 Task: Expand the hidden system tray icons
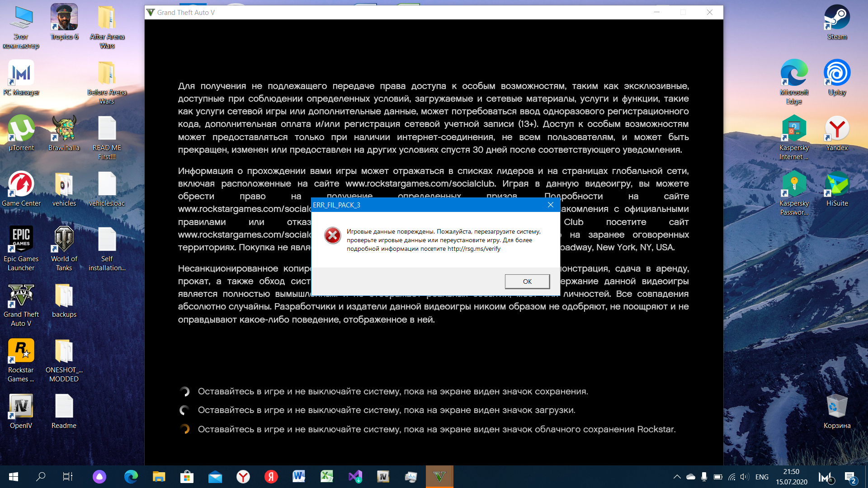677,477
